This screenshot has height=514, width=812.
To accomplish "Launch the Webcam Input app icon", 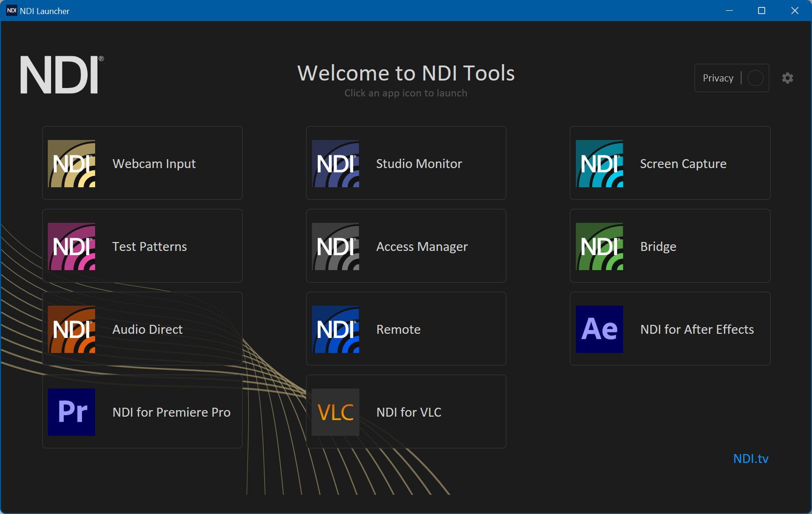I will pyautogui.click(x=72, y=163).
